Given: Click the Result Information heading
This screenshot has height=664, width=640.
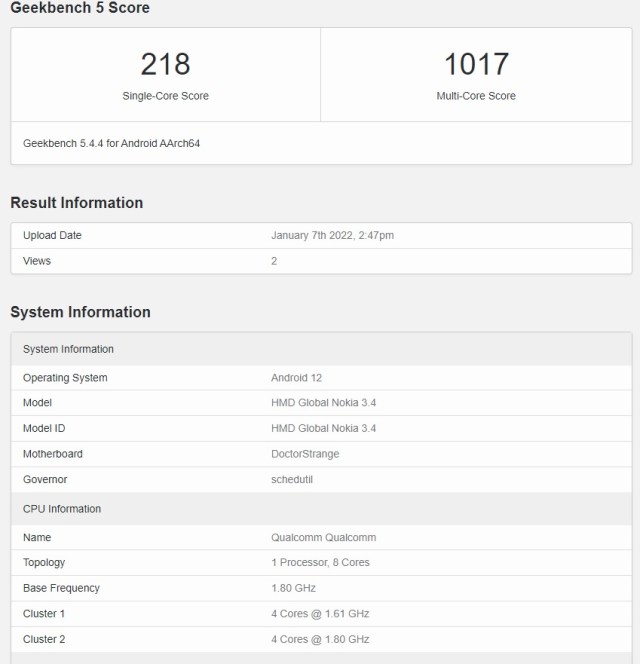Looking at the screenshot, I should click(77, 203).
